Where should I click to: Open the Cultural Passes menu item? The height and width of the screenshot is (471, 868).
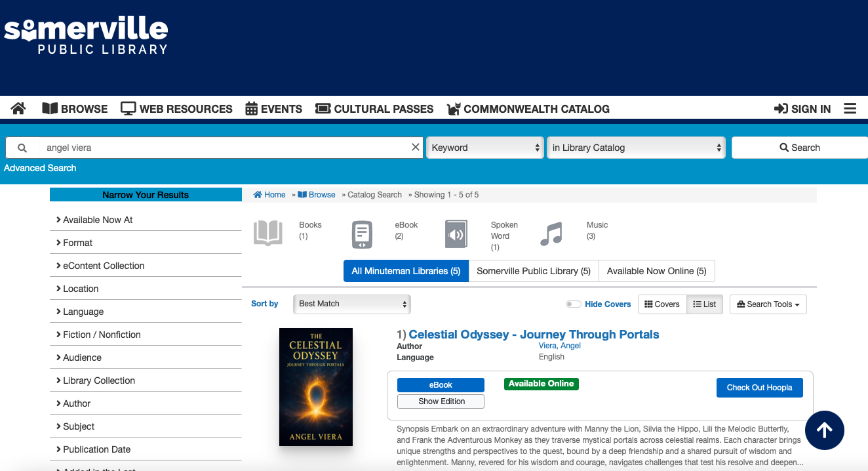(374, 109)
